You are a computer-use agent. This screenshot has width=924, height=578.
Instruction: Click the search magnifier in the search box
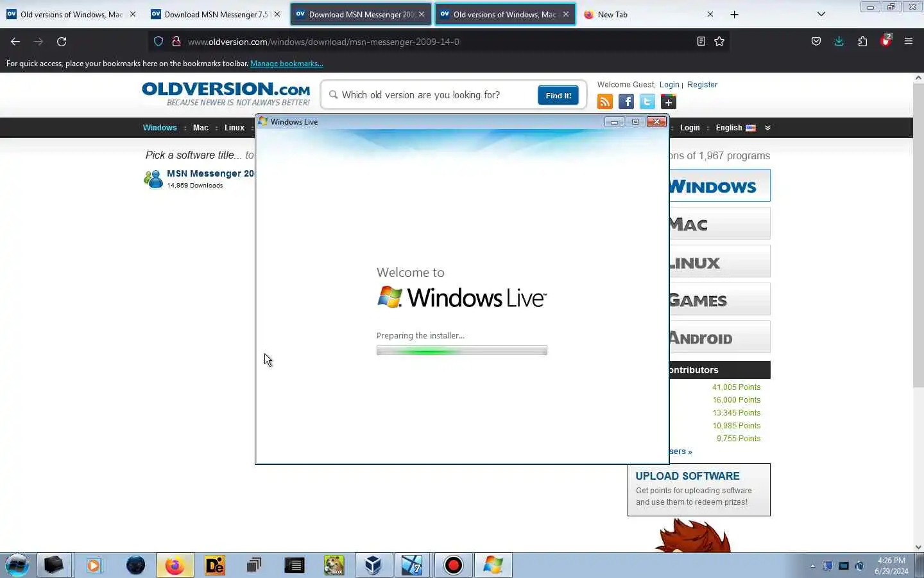(x=334, y=95)
